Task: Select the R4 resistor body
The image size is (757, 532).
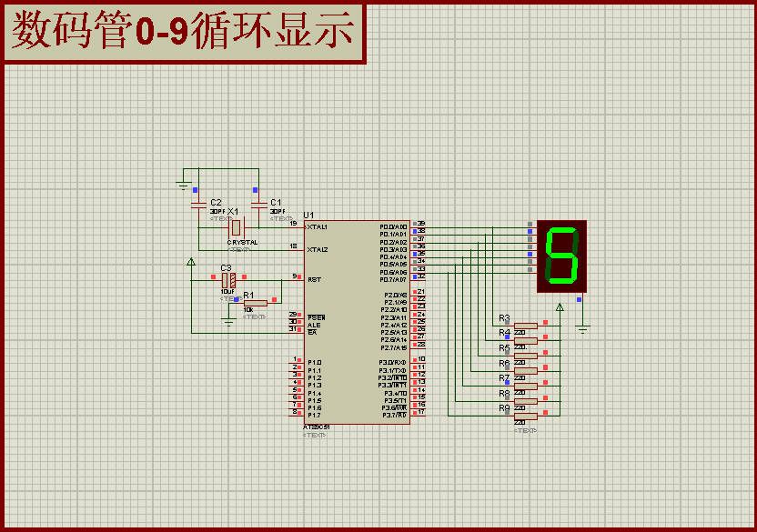Action: pos(526,341)
